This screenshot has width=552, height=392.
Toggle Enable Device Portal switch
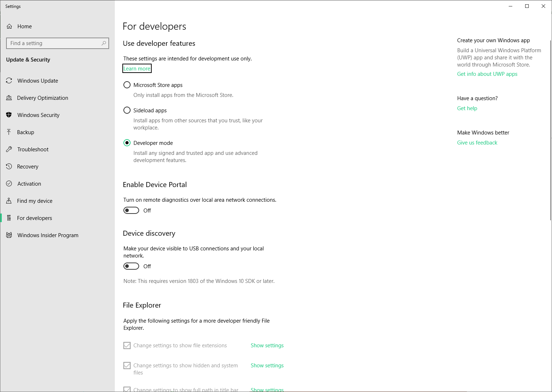[131, 211]
